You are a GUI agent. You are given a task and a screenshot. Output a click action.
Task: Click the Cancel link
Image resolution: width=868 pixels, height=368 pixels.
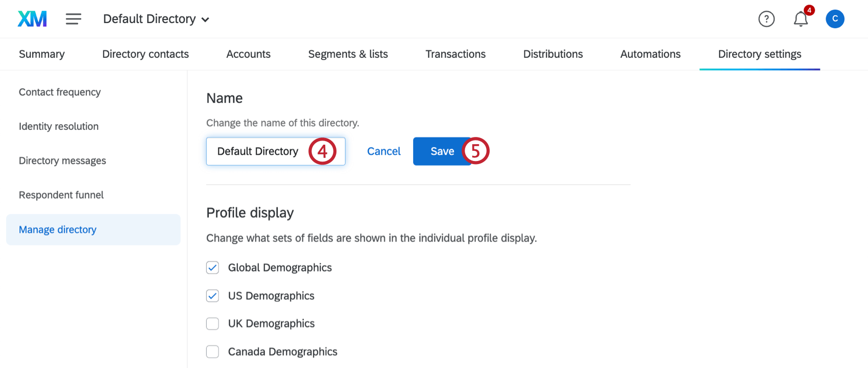(x=383, y=151)
